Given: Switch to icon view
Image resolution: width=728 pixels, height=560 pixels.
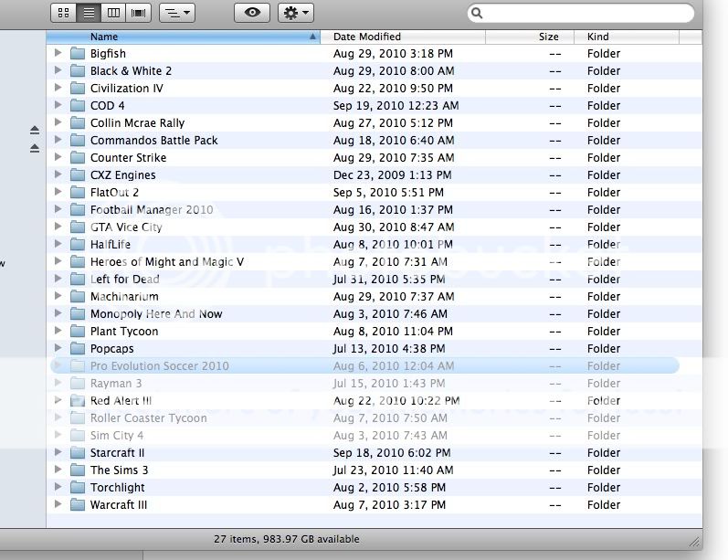Looking at the screenshot, I should [64, 13].
